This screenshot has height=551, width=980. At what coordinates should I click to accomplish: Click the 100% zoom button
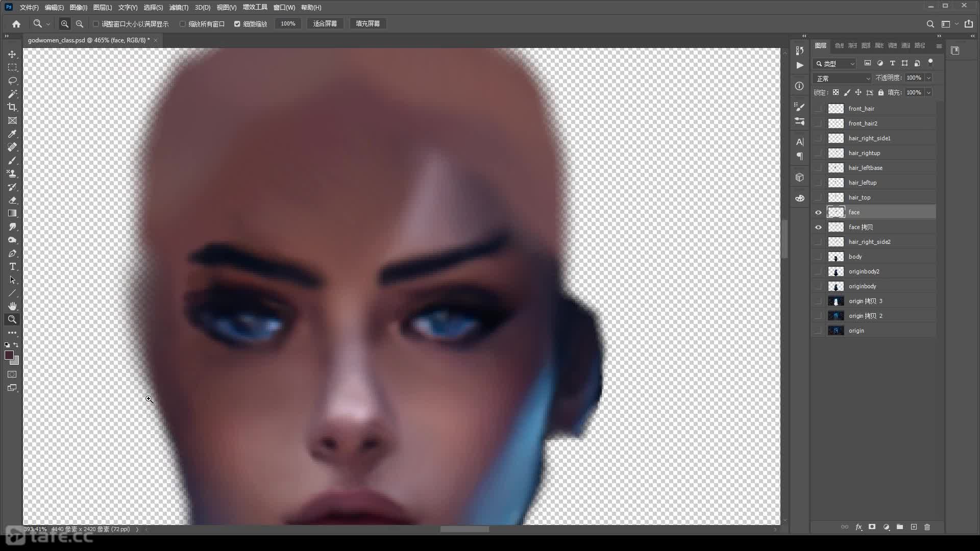tap(288, 24)
